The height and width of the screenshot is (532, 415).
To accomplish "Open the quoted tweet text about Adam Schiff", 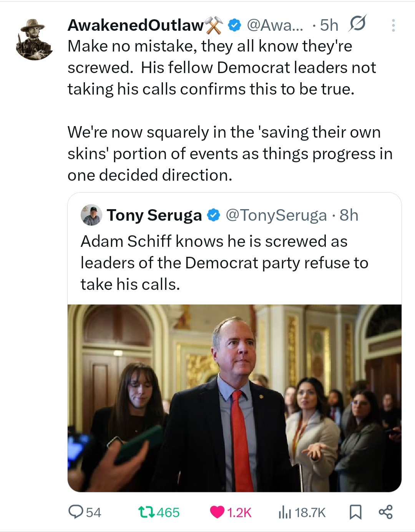I will [224, 263].
